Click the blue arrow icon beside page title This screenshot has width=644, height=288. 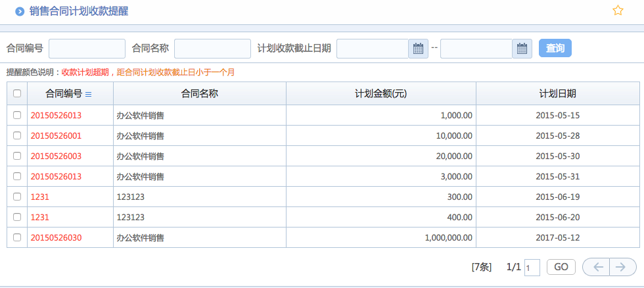20,11
